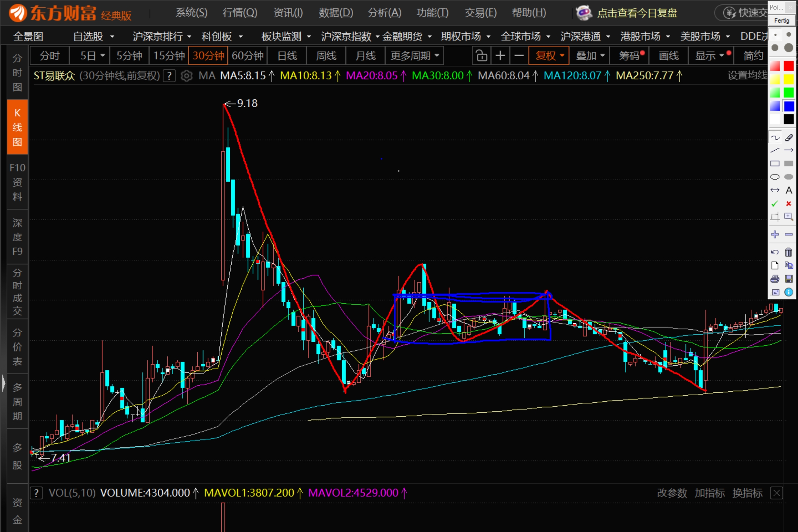Image resolution: width=798 pixels, height=532 pixels.
Task: Click the trash can delete icon
Action: point(789,252)
